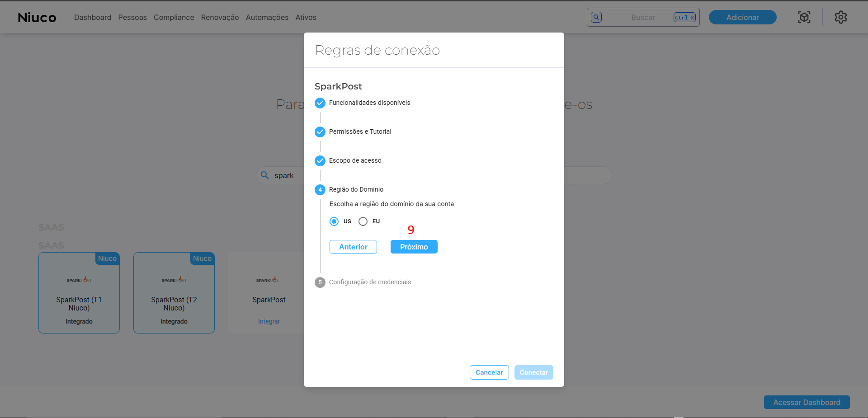
Task: Click the Cancelar button
Action: 489,372
